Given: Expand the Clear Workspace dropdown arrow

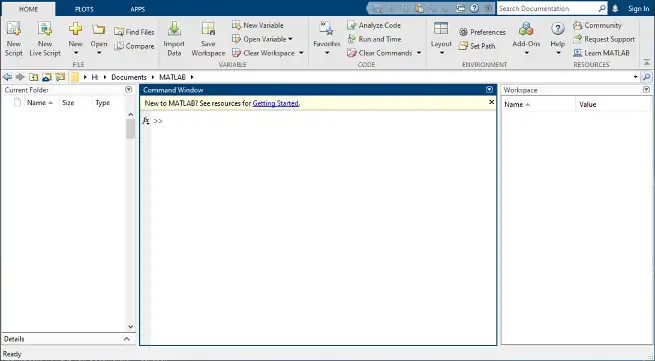Looking at the screenshot, I should point(301,53).
